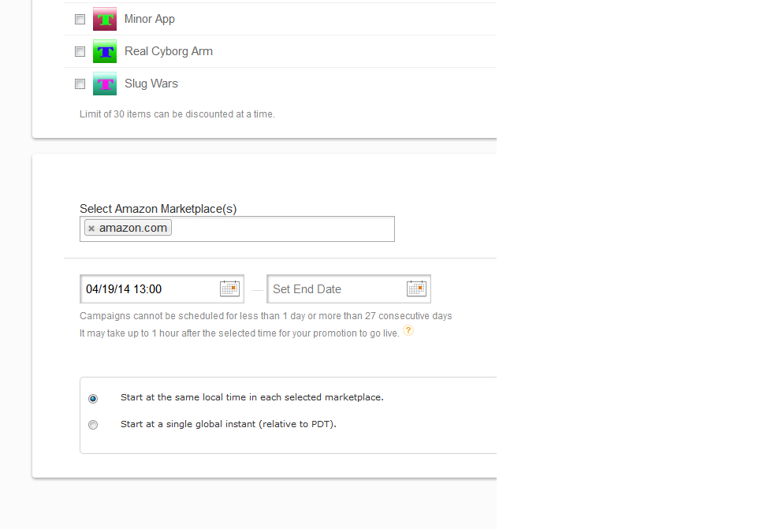Click the Minor App icon thumbnail
Screen dimensions: 782x532
click(x=105, y=19)
